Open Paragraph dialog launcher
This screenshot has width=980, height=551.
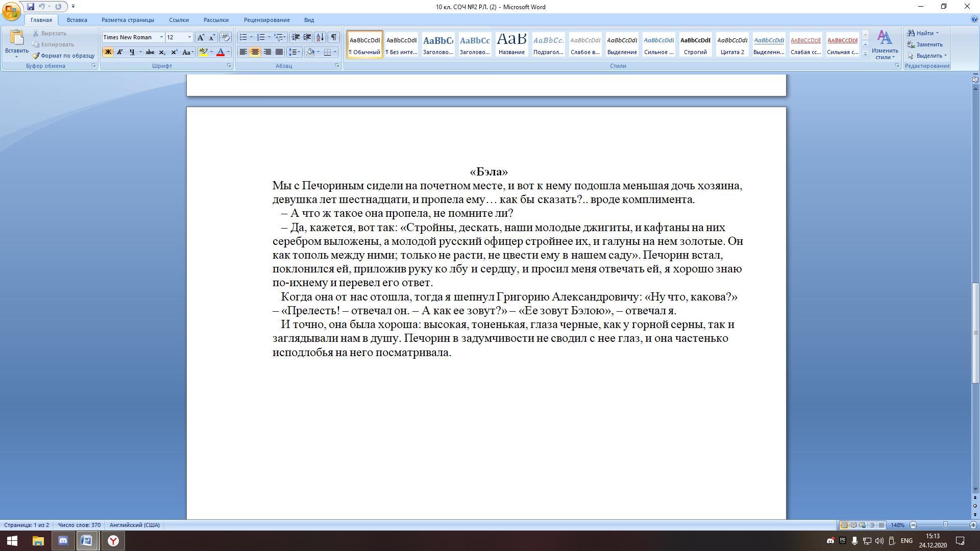pyautogui.click(x=337, y=66)
